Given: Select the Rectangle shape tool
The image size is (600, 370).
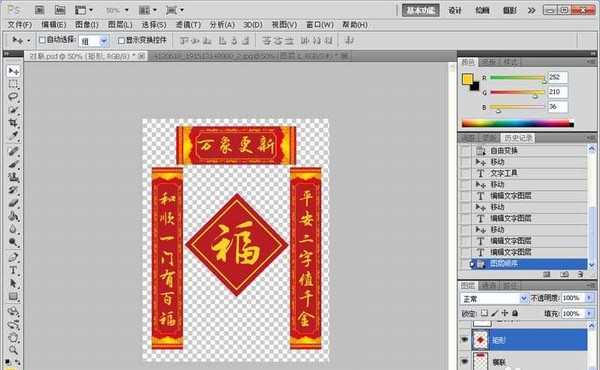Looking at the screenshot, I should click(x=13, y=297).
